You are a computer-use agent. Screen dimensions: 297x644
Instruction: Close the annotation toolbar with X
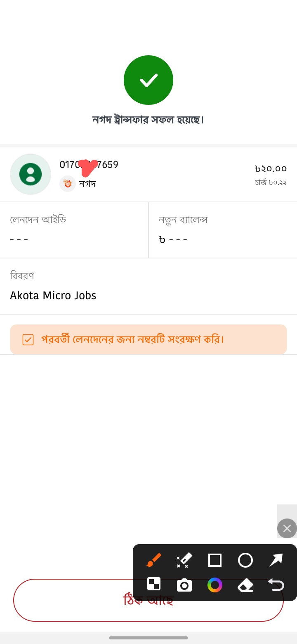click(x=287, y=528)
